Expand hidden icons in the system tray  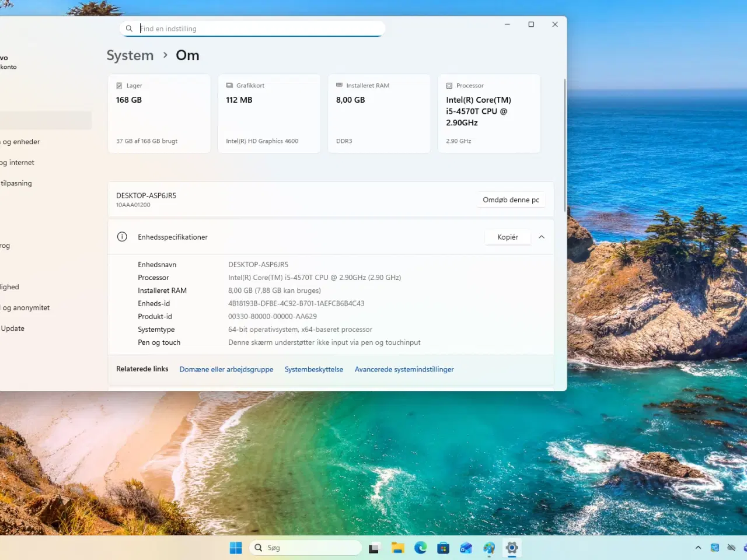(698, 548)
